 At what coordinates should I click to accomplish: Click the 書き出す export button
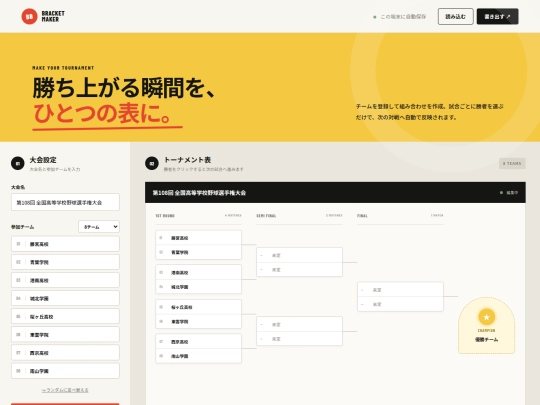(497, 17)
